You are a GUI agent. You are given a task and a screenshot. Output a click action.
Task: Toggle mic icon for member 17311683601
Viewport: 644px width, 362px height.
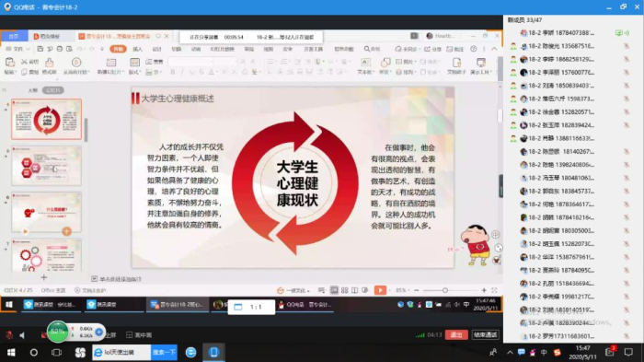pyautogui.click(x=627, y=336)
